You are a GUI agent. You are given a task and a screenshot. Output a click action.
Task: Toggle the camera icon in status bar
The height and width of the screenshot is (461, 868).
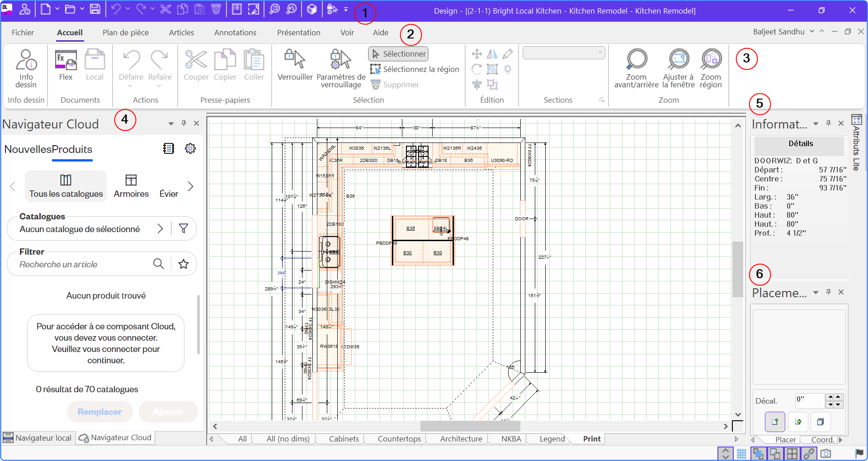(826, 453)
